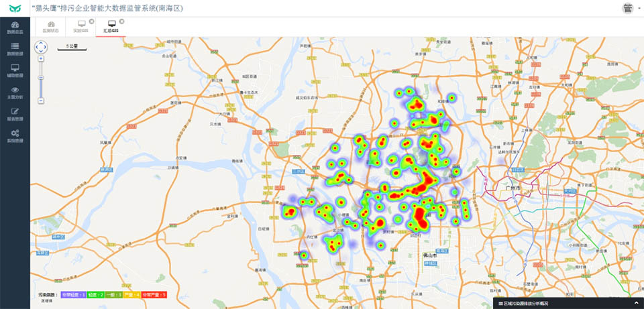Close the 汇总GIS tab

click(121, 21)
